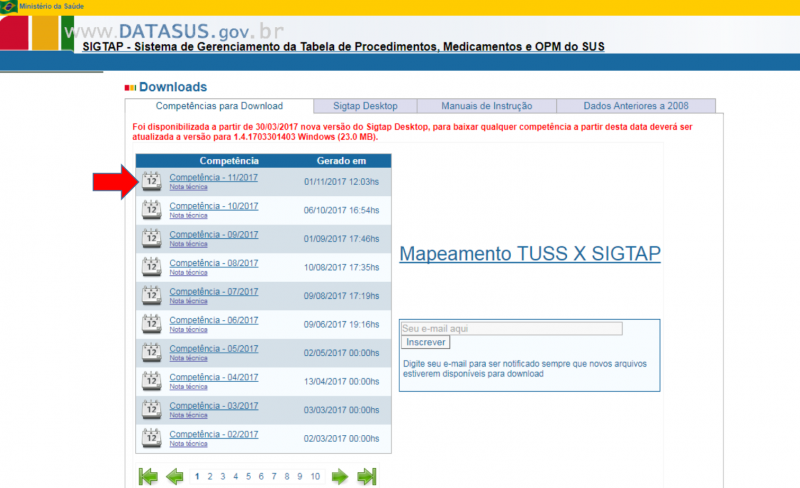The image size is (800, 488).
Task: Go to page 7 in pagination
Action: [274, 476]
